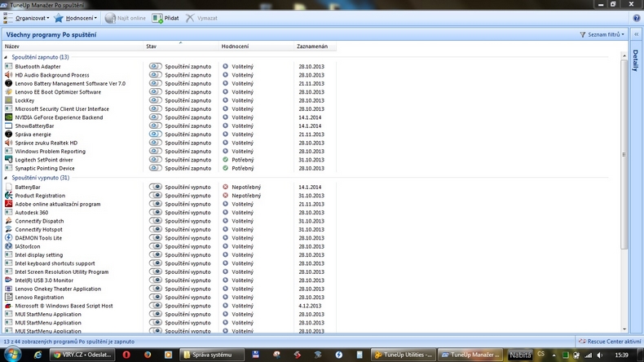Click the HD Audio Background Process speaker icon
Viewport: 644px width, 362px height.
click(8, 75)
